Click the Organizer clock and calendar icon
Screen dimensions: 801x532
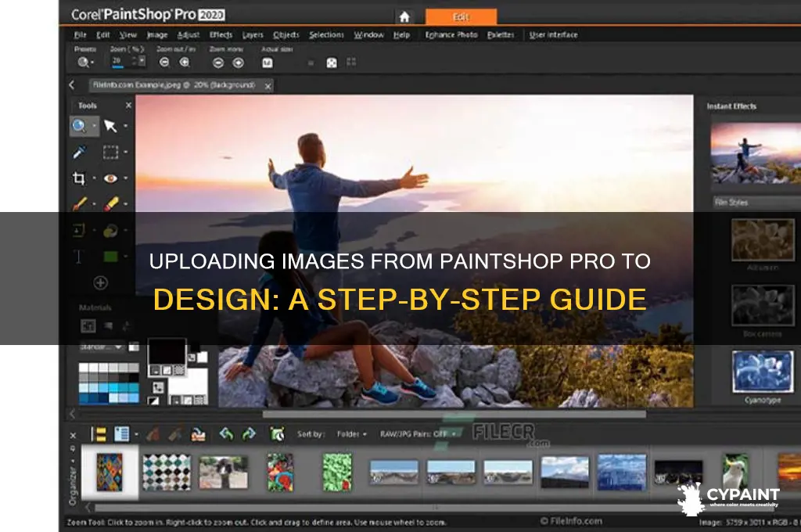[278, 434]
